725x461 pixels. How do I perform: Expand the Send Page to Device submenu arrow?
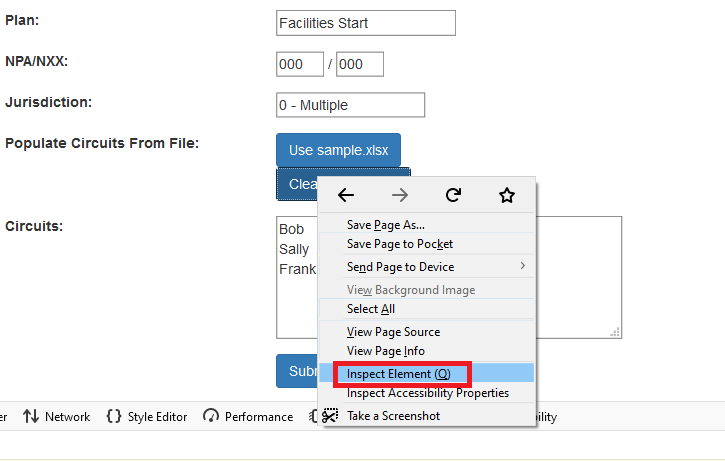click(522, 266)
